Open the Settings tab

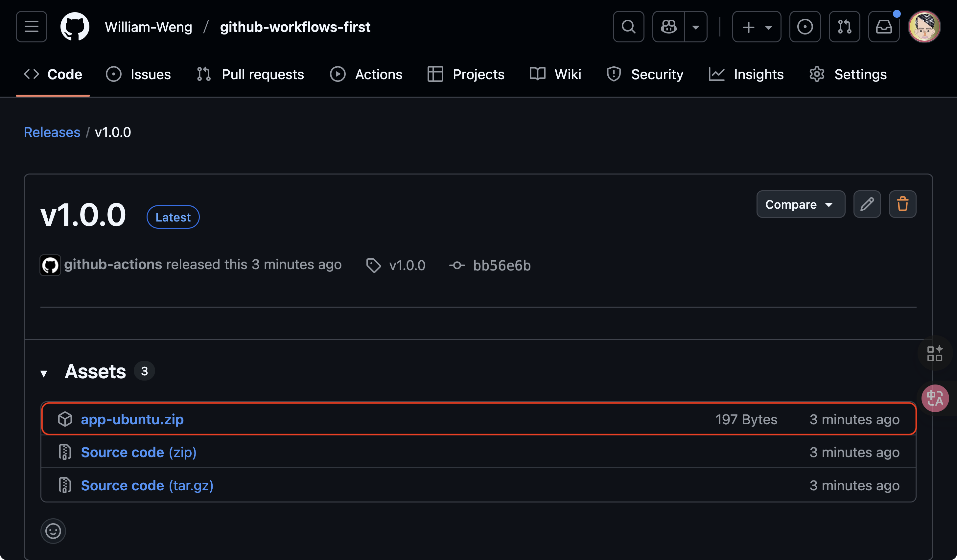848,74
